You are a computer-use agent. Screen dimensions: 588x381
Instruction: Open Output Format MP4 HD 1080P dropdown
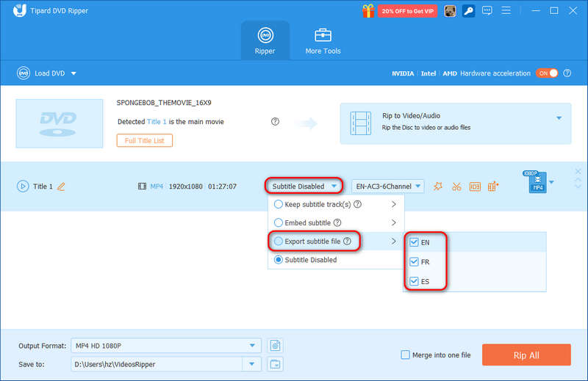(x=166, y=346)
